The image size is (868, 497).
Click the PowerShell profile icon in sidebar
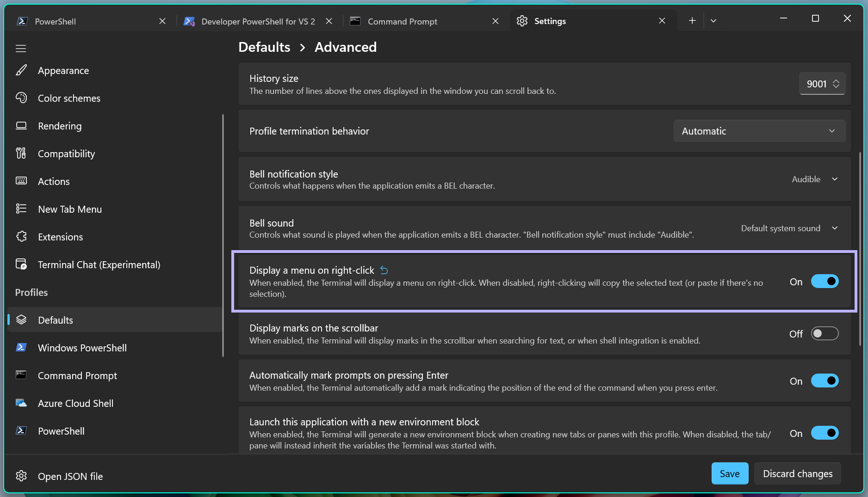21,430
